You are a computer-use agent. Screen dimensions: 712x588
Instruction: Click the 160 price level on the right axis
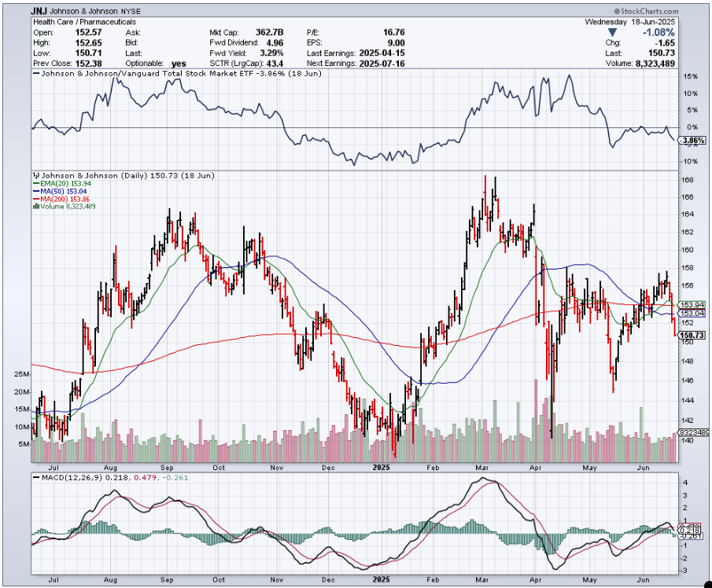[688, 250]
